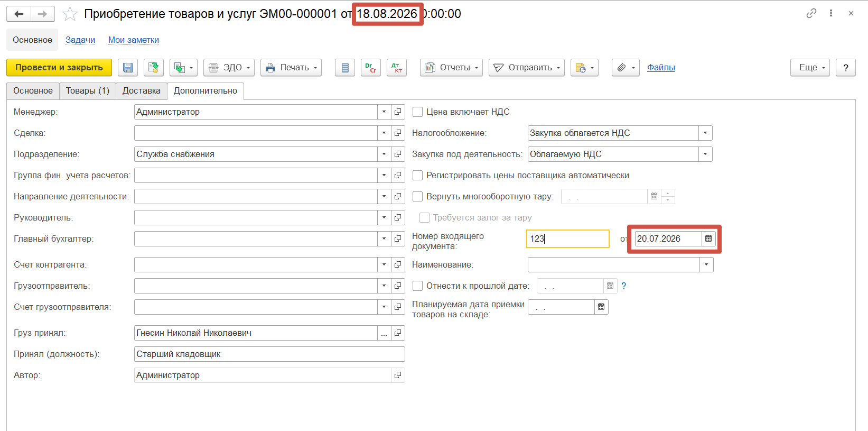
Task: Open the Dt/Cr postings icon
Action: coord(371,68)
